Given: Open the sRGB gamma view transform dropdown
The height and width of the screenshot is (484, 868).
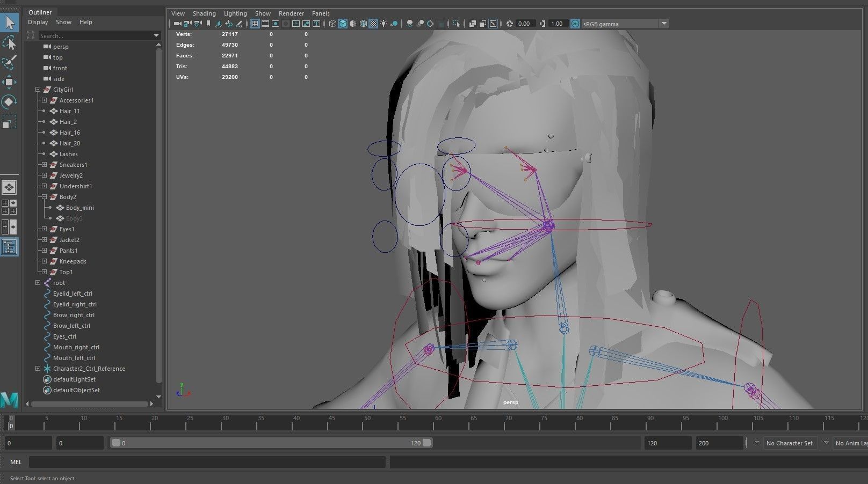Looking at the screenshot, I should 664,24.
